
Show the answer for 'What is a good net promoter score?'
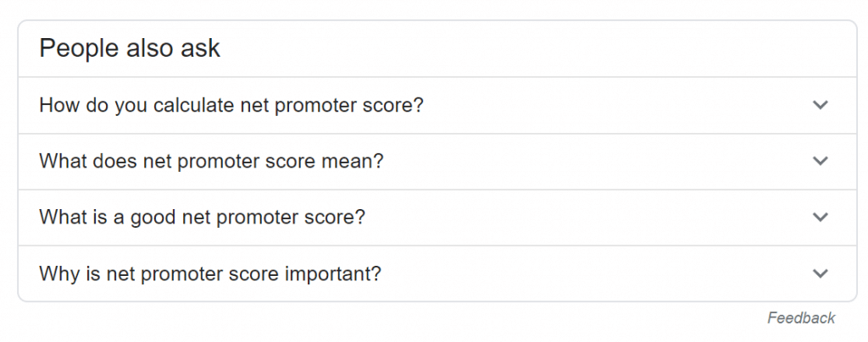424,217
